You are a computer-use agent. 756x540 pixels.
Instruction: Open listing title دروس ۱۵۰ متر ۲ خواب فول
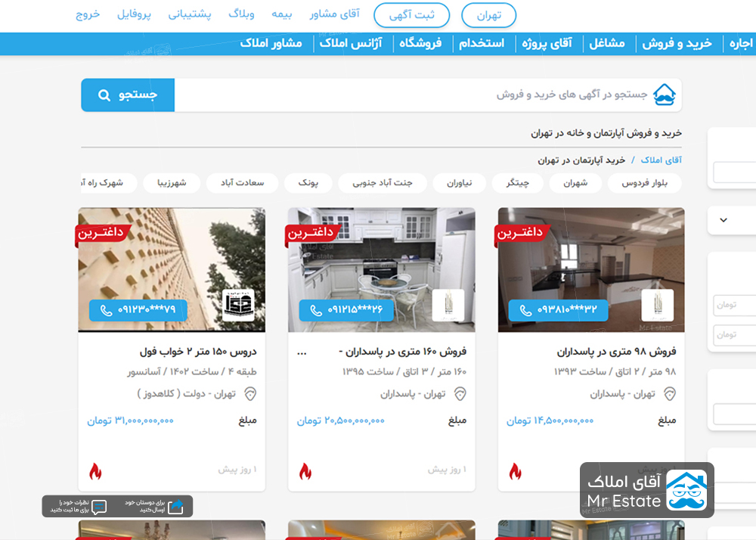[198, 352]
